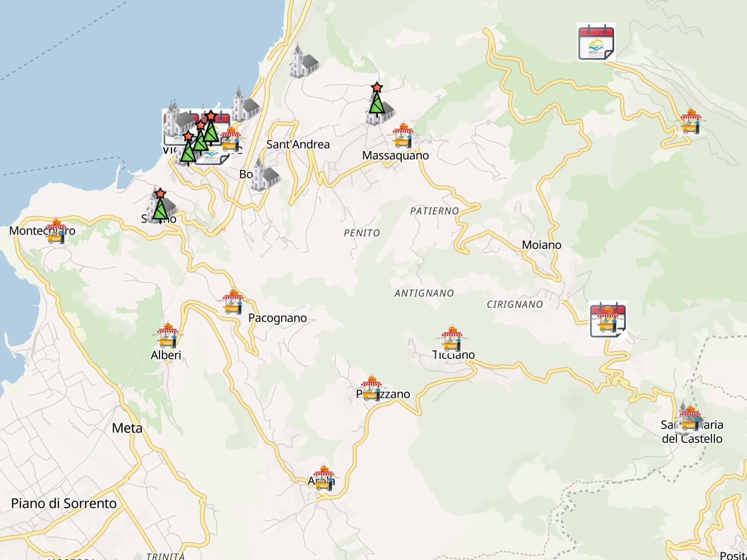The image size is (747, 560).
Task: Open the Christmas tree marker at Seiano
Action: (160, 205)
